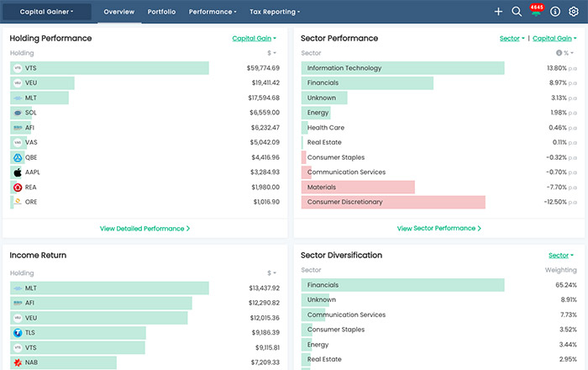Click the QBE holding logo icon
The image size is (588, 370).
click(18, 157)
